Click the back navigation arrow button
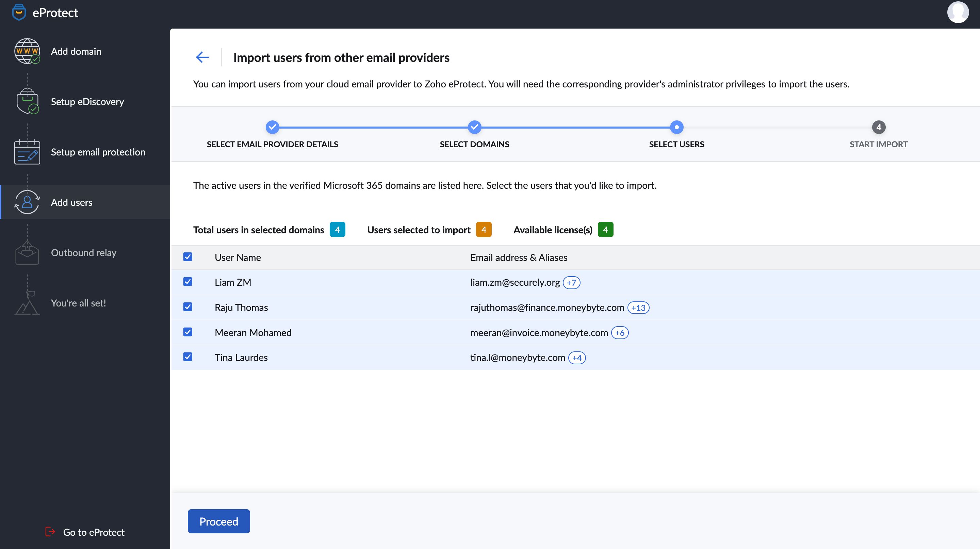The image size is (980, 549). pyautogui.click(x=202, y=57)
